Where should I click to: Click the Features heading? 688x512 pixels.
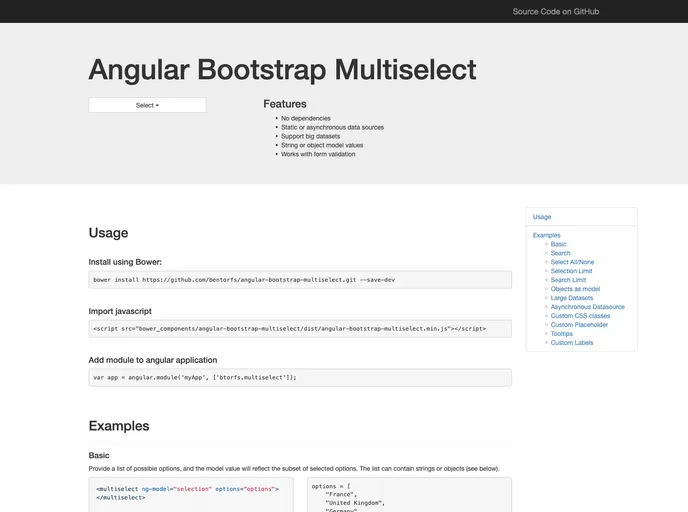pyautogui.click(x=285, y=104)
